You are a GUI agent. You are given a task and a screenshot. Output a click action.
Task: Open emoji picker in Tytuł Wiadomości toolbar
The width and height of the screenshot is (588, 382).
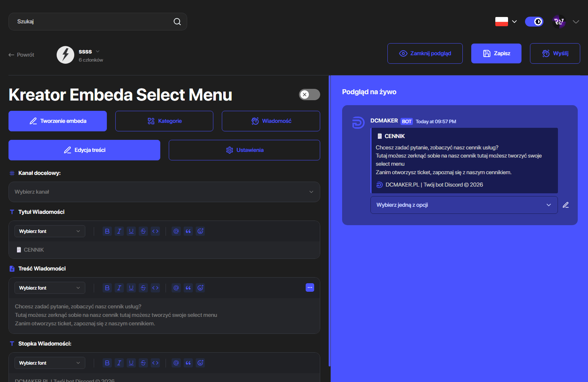point(200,231)
